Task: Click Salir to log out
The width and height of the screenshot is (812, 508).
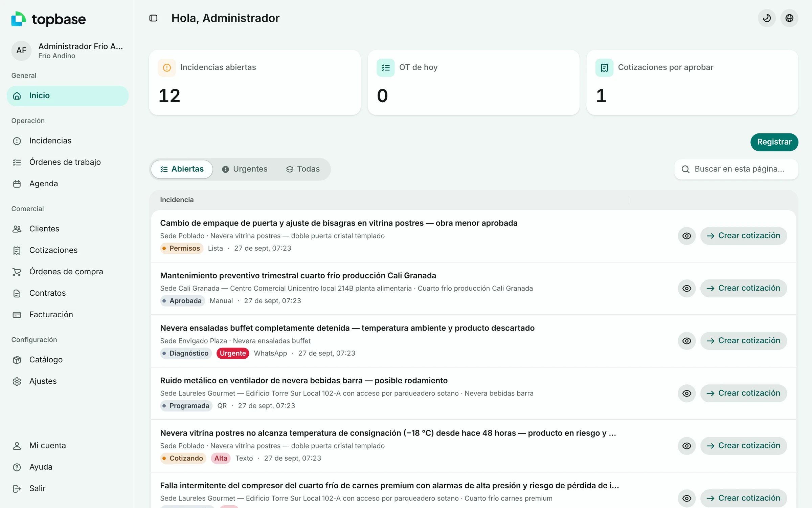Action: [68, 488]
